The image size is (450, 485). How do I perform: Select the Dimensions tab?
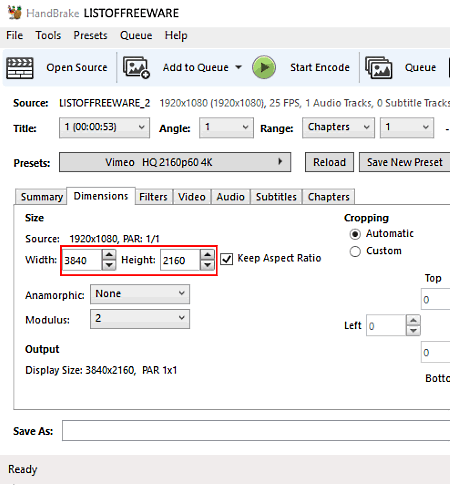(x=101, y=196)
